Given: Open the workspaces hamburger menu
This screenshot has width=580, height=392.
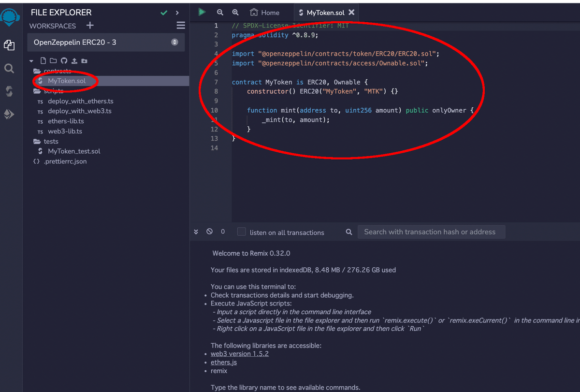Looking at the screenshot, I should coord(181,26).
